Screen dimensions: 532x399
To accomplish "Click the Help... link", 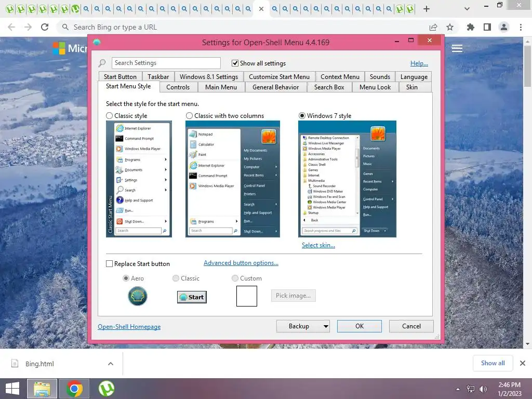I will 419,63.
